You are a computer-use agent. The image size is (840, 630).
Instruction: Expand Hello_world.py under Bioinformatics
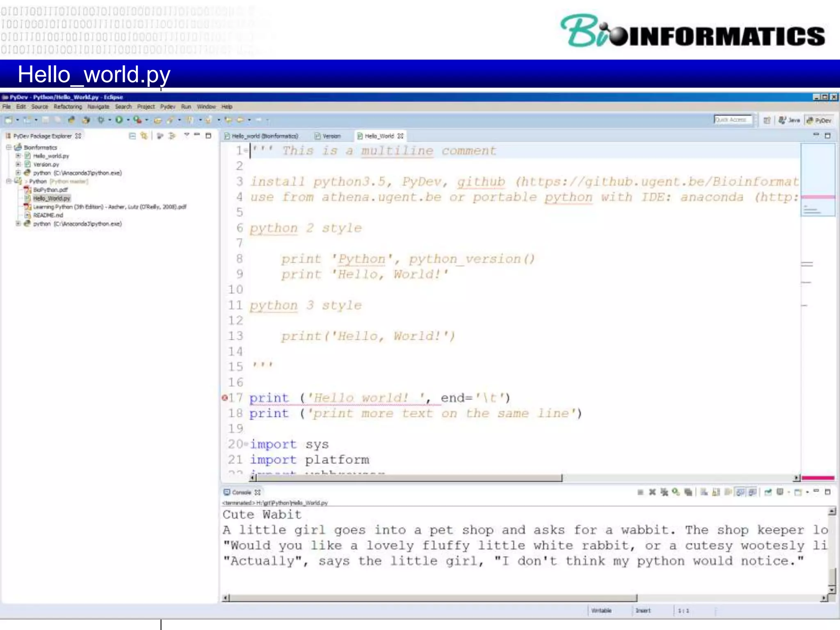tap(18, 156)
